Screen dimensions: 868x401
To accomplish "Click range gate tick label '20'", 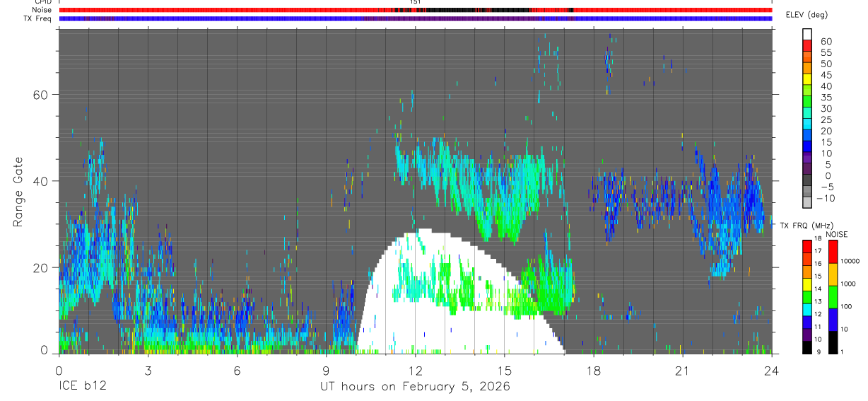I will tap(40, 267).
